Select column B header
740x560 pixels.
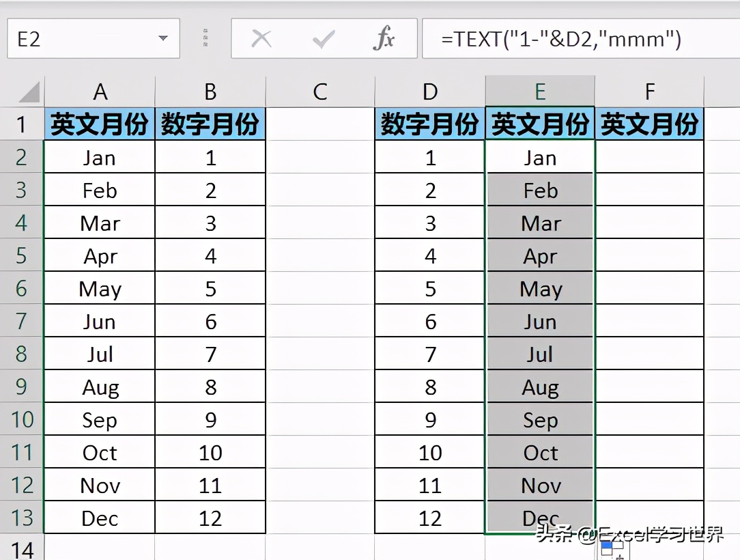pyautogui.click(x=210, y=92)
